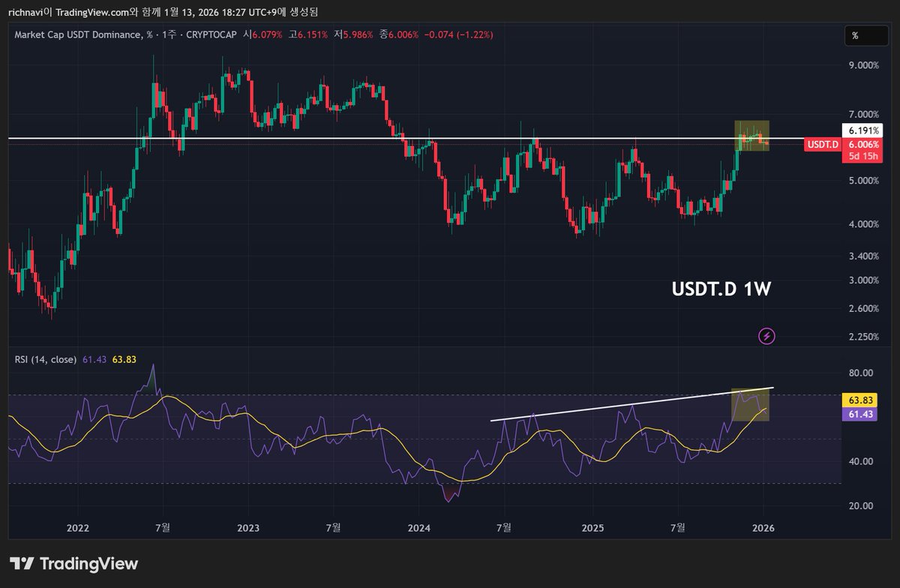Select the white RSI trendline drawing
900x588 pixels.
(631, 404)
